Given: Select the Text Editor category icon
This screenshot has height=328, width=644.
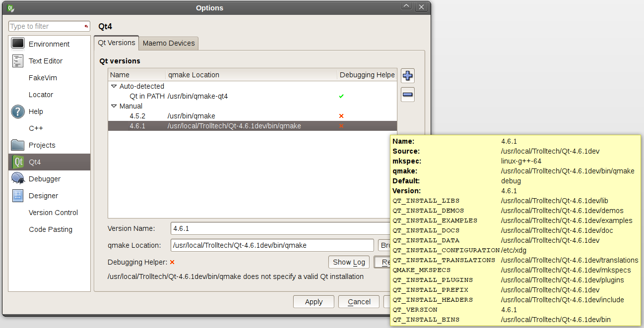Looking at the screenshot, I should click(18, 61).
